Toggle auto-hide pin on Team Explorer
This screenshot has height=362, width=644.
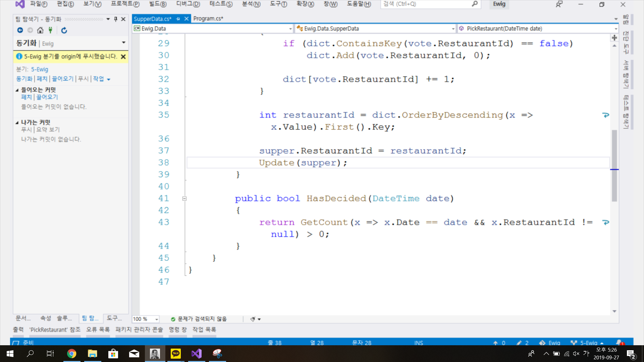(116, 19)
